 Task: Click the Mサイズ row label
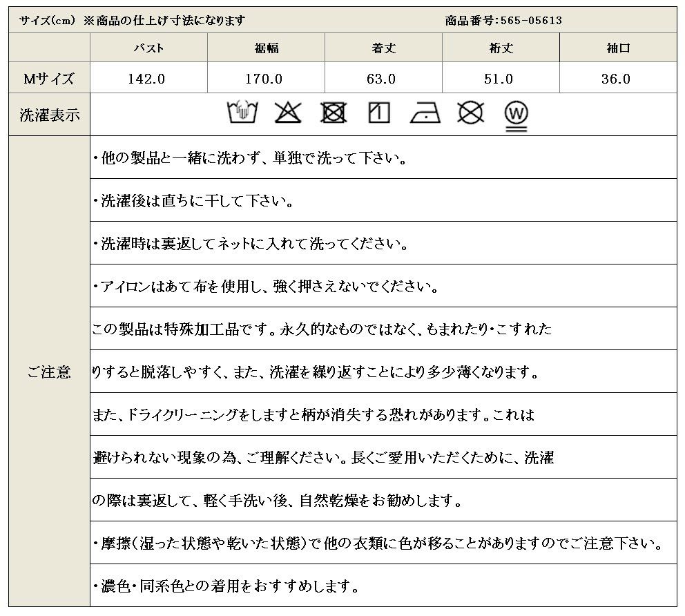[48, 79]
